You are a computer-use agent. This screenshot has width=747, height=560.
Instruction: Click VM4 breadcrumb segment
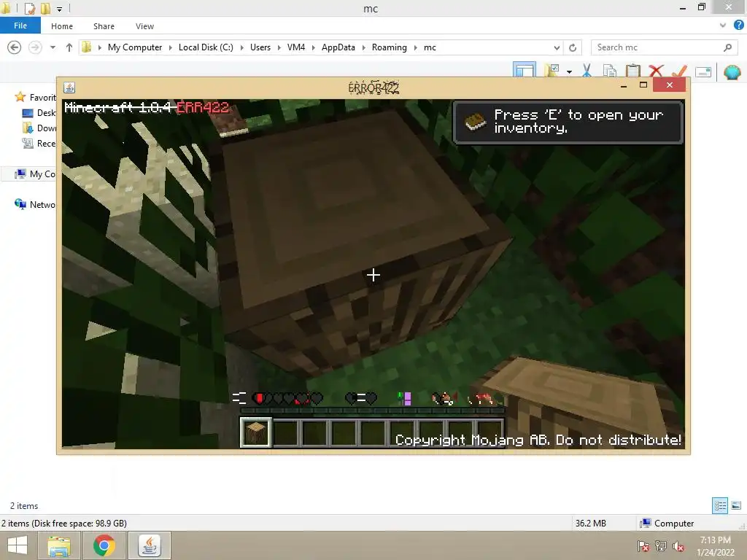[x=296, y=47]
